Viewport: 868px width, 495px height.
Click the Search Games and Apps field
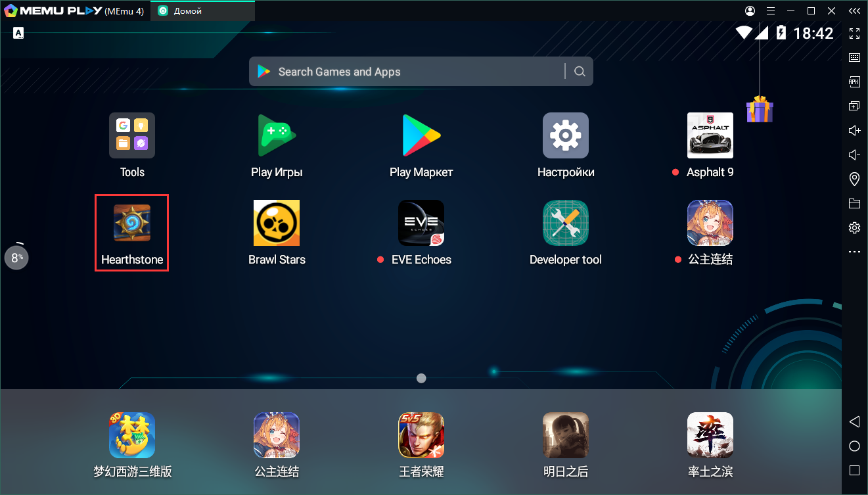(407, 72)
